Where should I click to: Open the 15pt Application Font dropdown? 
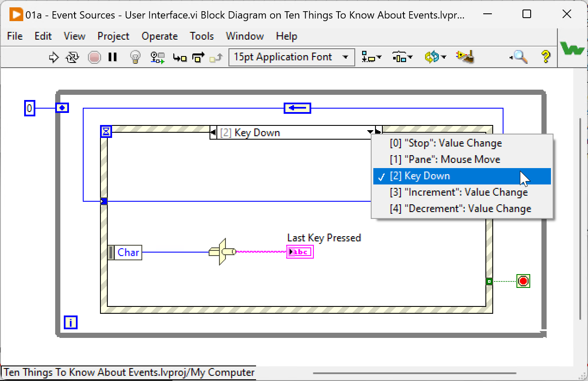point(291,57)
